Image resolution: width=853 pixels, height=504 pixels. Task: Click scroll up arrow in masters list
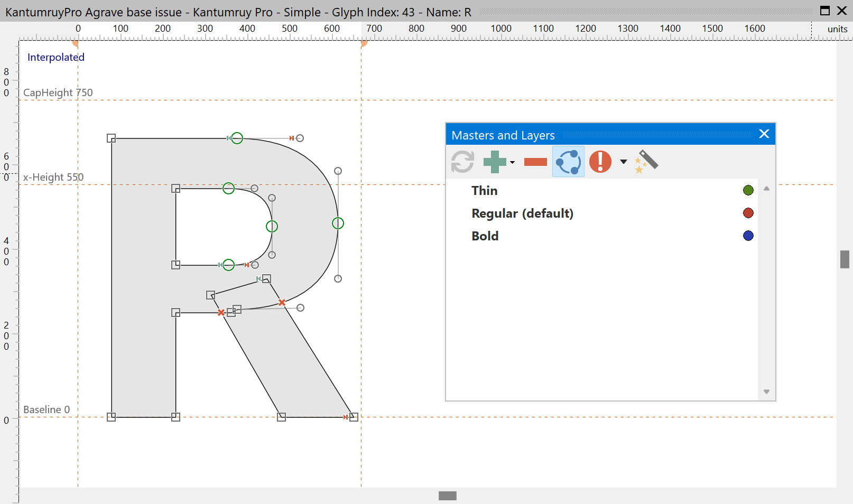[766, 189]
